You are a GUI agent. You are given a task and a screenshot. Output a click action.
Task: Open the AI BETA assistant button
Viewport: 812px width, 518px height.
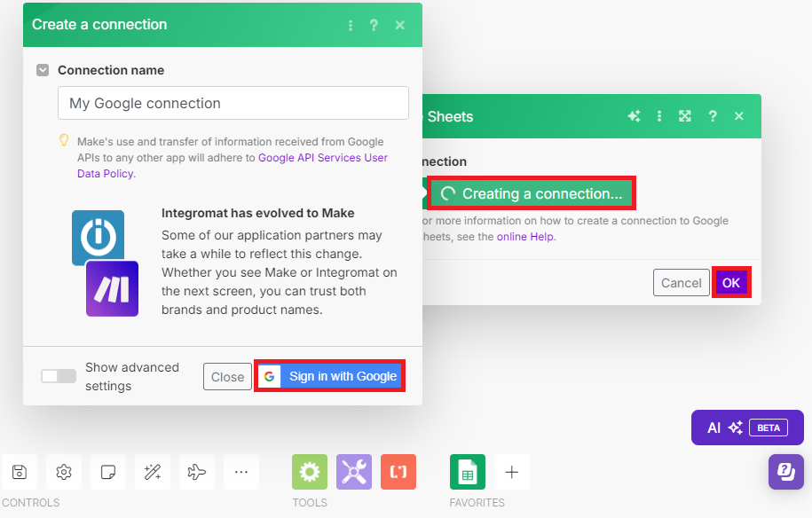pyautogui.click(x=747, y=428)
